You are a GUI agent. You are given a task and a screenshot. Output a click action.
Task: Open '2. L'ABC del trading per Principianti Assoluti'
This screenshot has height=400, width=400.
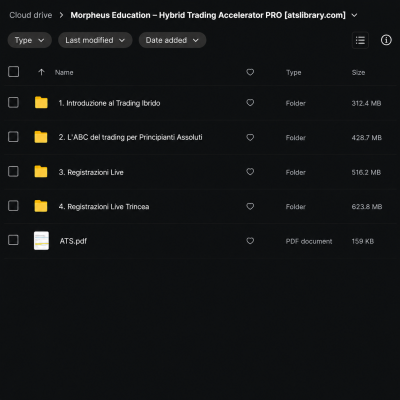click(x=130, y=137)
